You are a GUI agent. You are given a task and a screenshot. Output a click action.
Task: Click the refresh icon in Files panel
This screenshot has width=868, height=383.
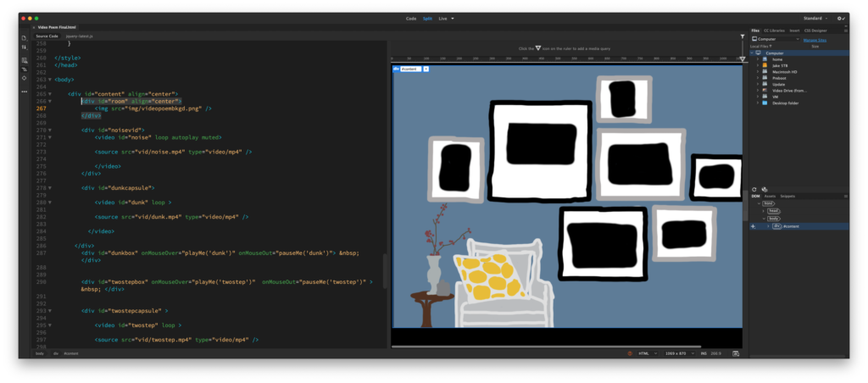[x=755, y=189]
